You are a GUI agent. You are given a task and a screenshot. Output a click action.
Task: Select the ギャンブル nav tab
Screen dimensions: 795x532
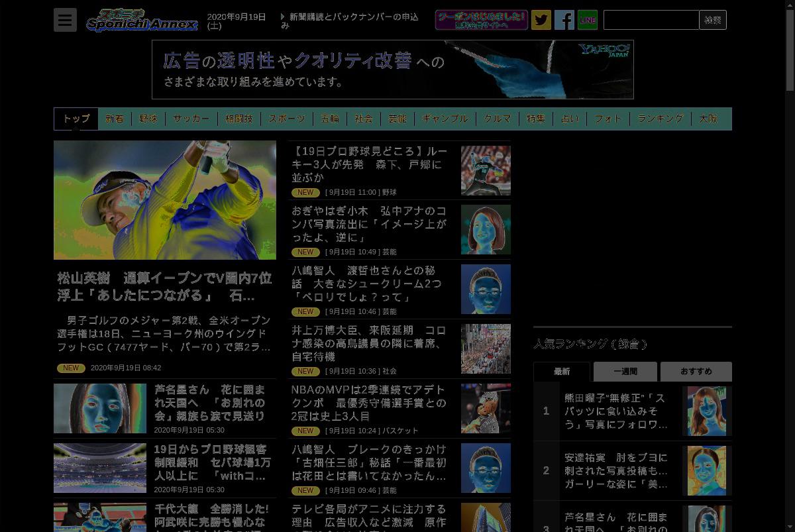[x=445, y=119]
